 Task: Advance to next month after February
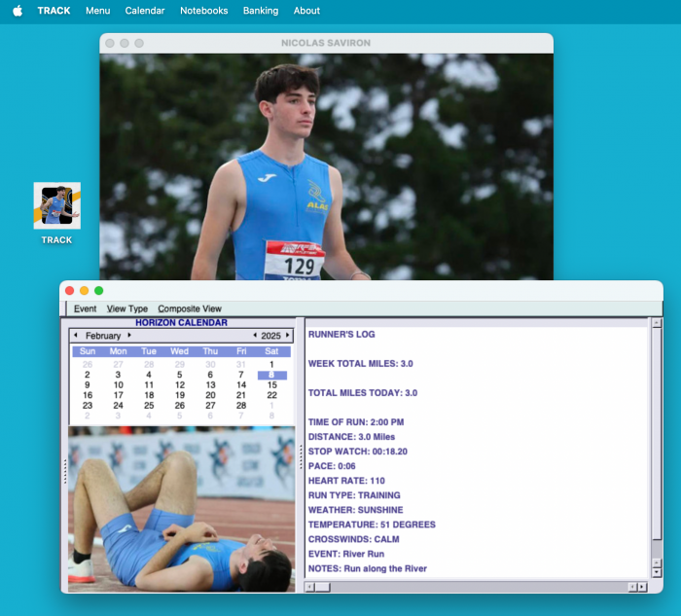click(127, 336)
